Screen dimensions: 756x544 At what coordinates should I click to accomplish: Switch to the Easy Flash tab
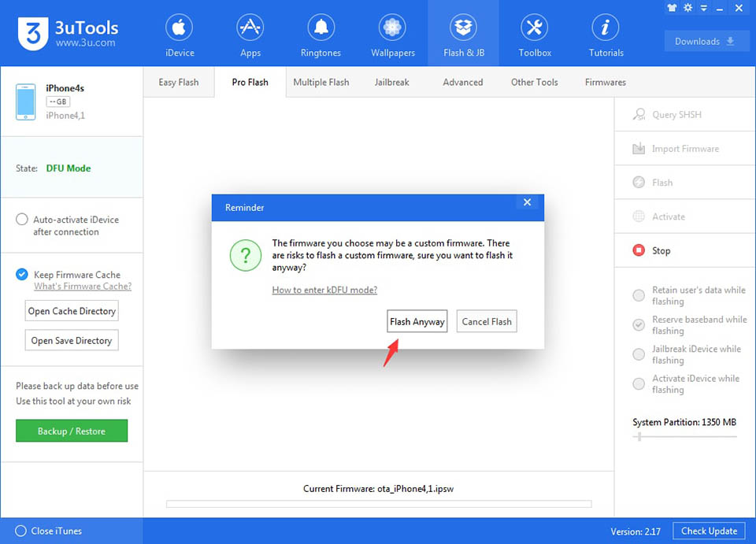[179, 83]
